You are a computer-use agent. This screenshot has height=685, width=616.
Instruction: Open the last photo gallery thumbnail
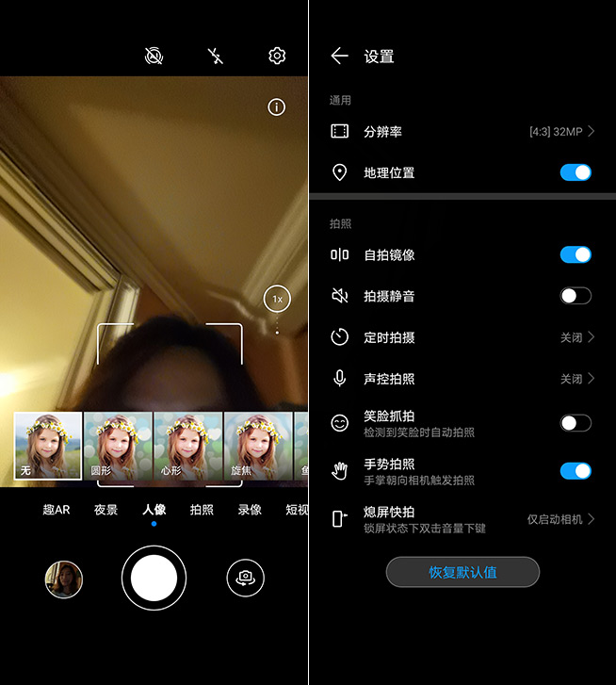pyautogui.click(x=64, y=579)
